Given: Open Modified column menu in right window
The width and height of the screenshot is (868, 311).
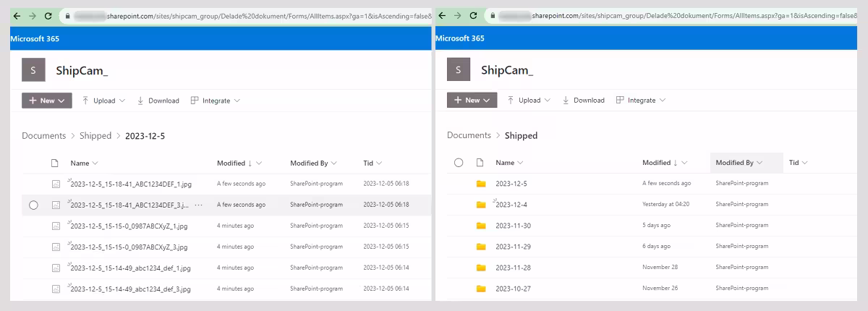Looking at the screenshot, I should (x=665, y=163).
